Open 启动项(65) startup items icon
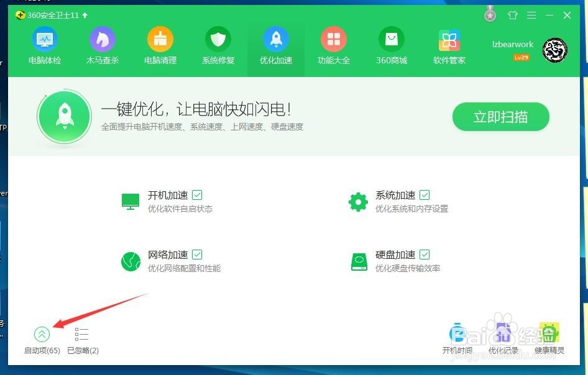Screen dimensions: 588x375 42,334
